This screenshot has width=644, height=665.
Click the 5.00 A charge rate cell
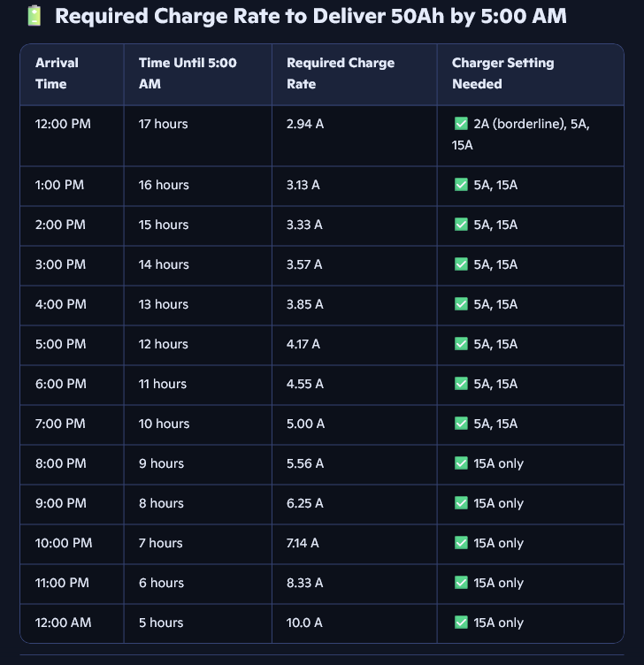click(305, 424)
